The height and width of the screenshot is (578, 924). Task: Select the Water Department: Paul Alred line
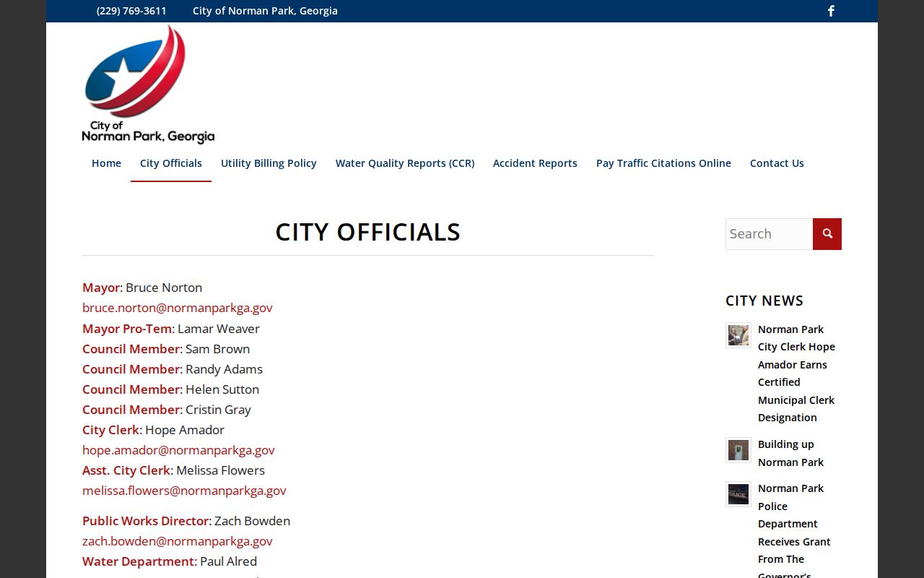pos(170,561)
